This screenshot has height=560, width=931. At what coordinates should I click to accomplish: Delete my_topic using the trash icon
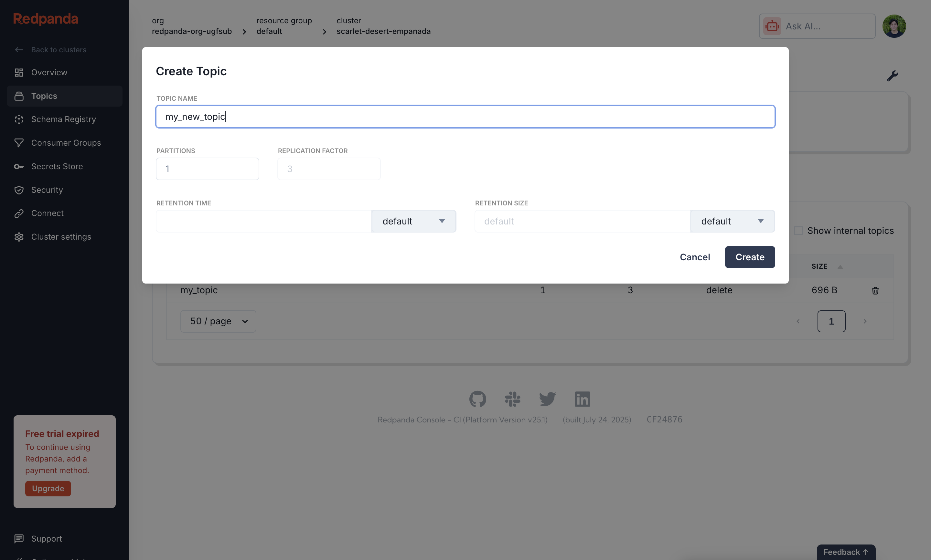[x=875, y=291]
